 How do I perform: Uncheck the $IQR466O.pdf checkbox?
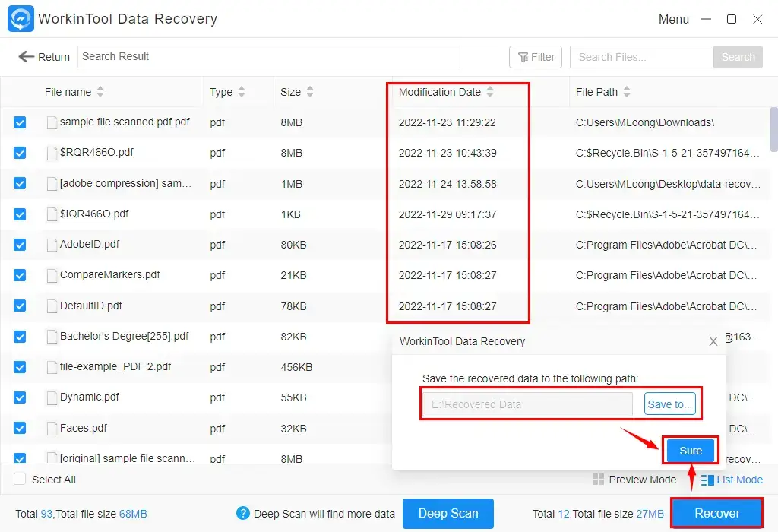(x=20, y=214)
